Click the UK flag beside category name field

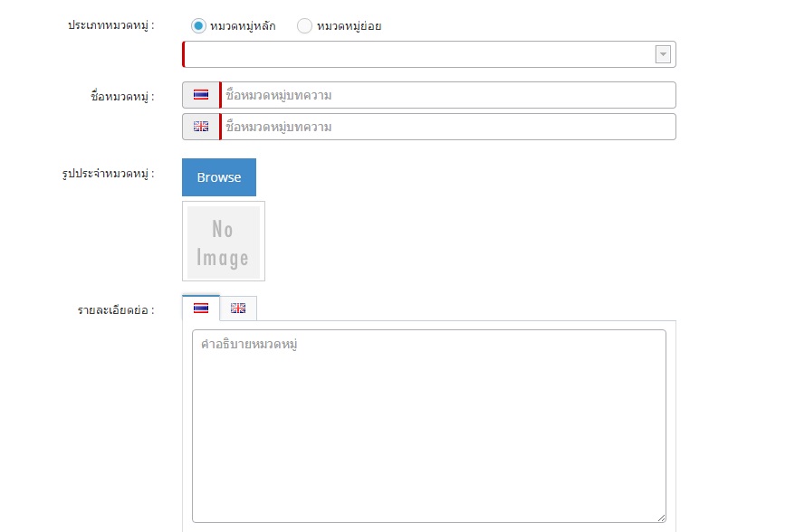[x=201, y=127]
